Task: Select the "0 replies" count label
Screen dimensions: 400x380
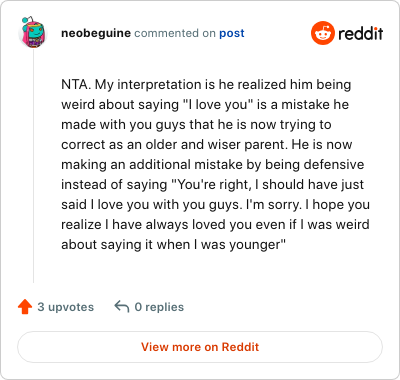Action: pyautogui.click(x=159, y=307)
